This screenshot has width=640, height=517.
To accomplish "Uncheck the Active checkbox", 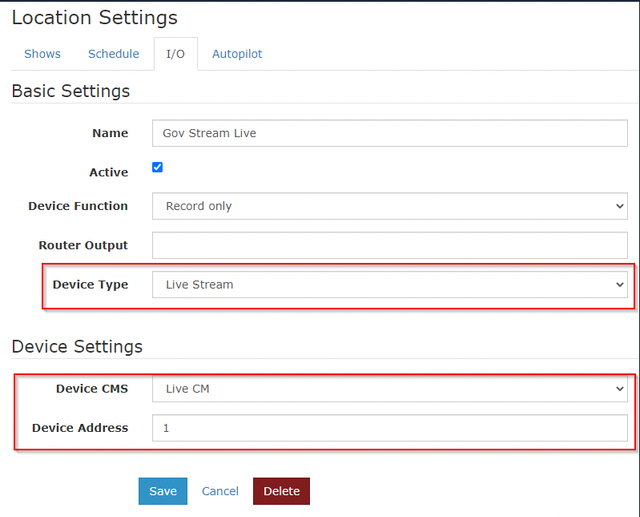I will click(x=157, y=167).
